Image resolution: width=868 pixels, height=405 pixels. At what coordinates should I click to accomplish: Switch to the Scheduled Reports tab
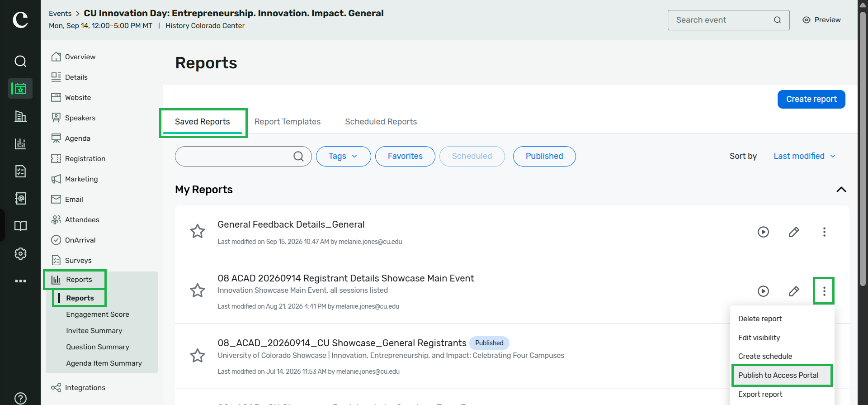tap(381, 122)
